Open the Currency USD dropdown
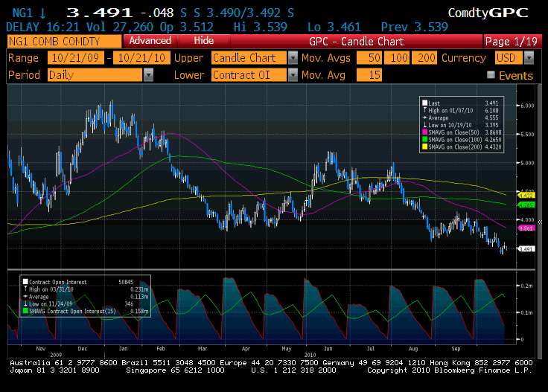 [529, 57]
